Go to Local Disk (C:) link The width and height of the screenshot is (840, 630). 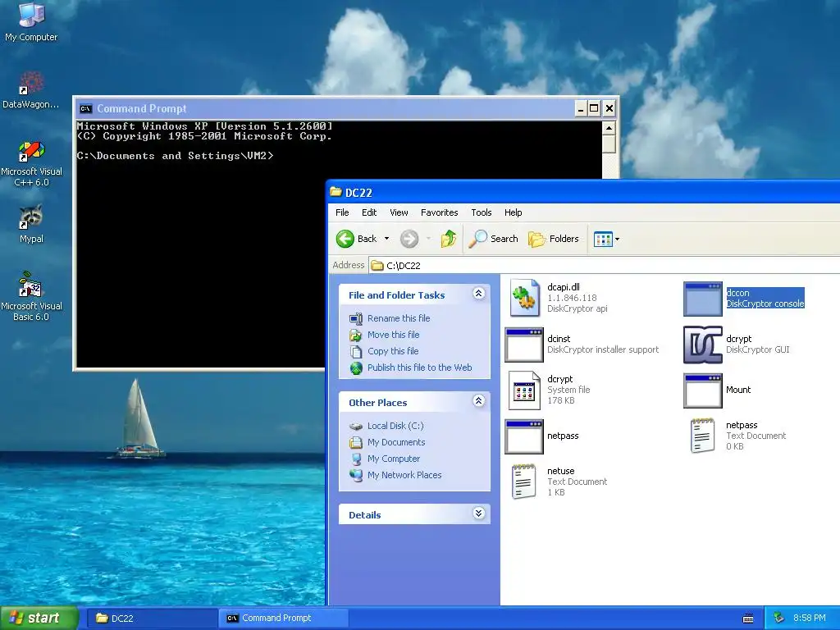click(395, 426)
